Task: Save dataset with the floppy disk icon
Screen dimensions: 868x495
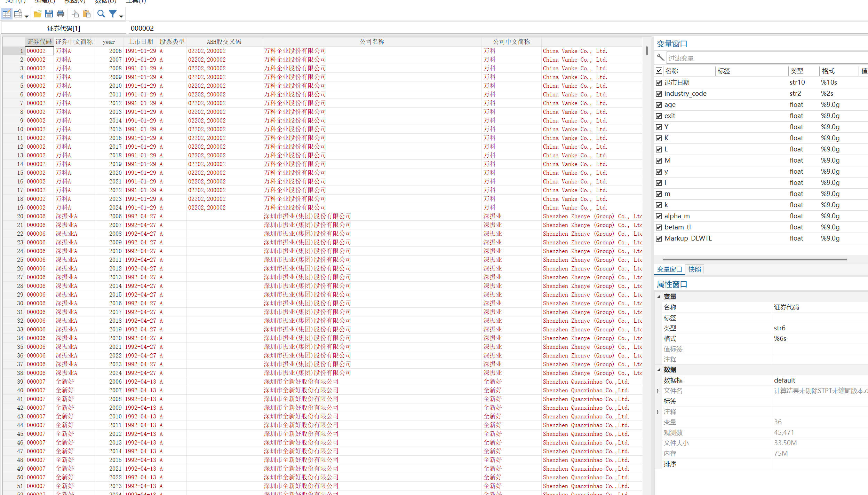Action: coord(49,14)
